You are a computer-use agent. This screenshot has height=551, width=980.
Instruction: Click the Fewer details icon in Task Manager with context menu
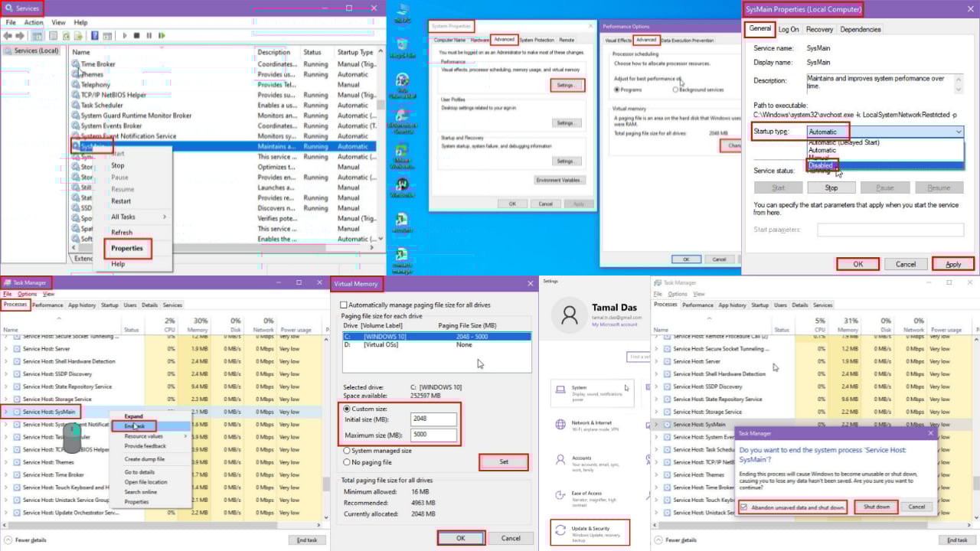7,540
